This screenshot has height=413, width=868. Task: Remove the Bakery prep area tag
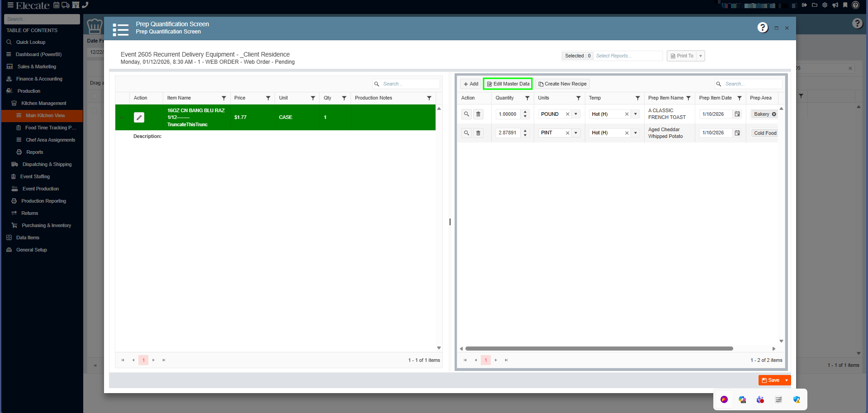click(x=774, y=114)
